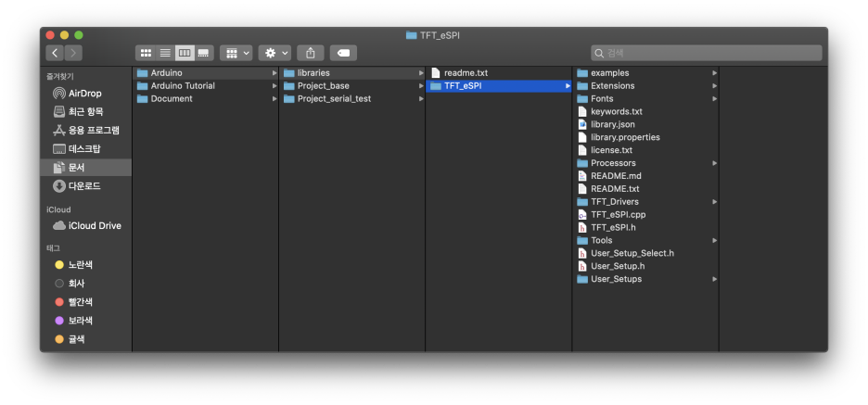This screenshot has height=405, width=868.
Task: Select the User_Setup_Select.h file
Action: coord(645,253)
